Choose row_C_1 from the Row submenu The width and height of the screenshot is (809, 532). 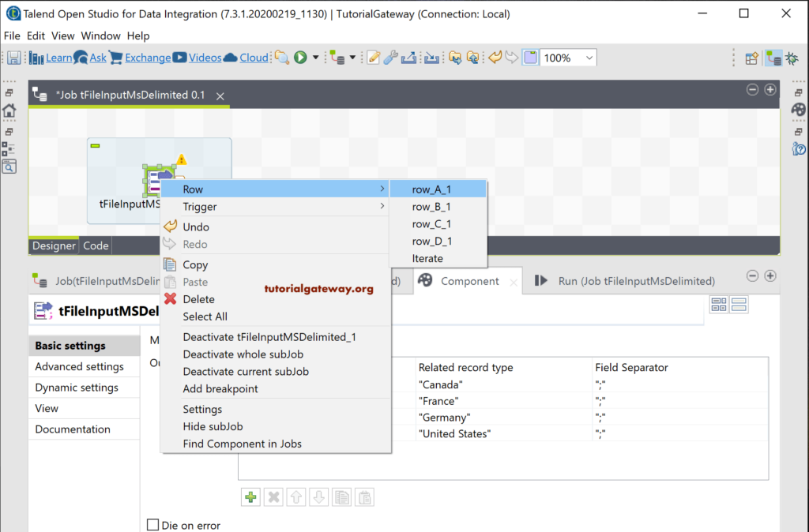(438, 223)
